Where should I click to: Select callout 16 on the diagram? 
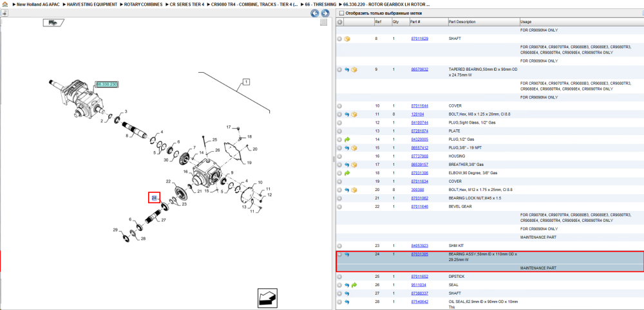click(185, 172)
